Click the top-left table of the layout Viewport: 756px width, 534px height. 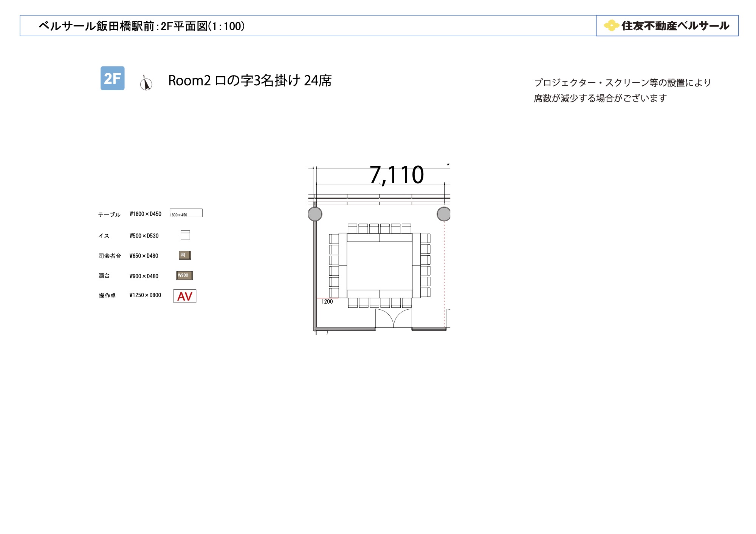coord(363,238)
